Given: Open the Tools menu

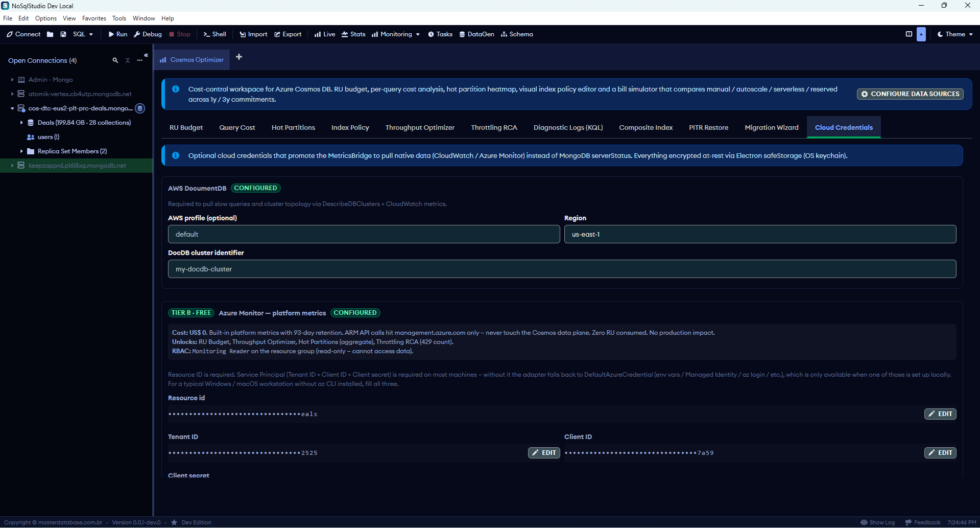Looking at the screenshot, I should (119, 18).
